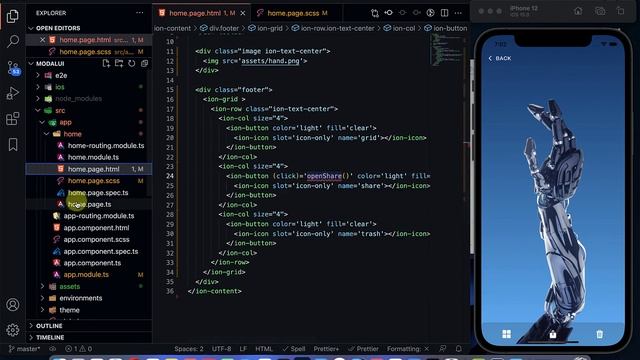Open the Manage gear icon
The image size is (640, 360).
pos(13,330)
